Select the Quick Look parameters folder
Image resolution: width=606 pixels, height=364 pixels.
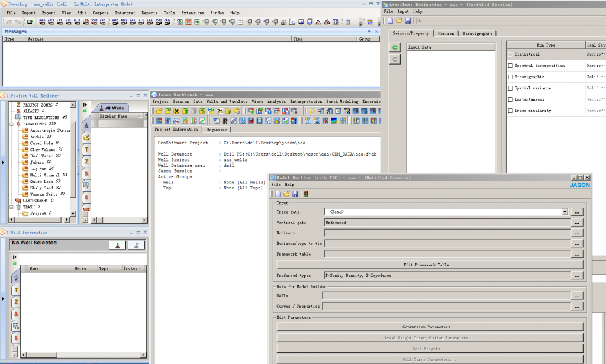(42, 181)
